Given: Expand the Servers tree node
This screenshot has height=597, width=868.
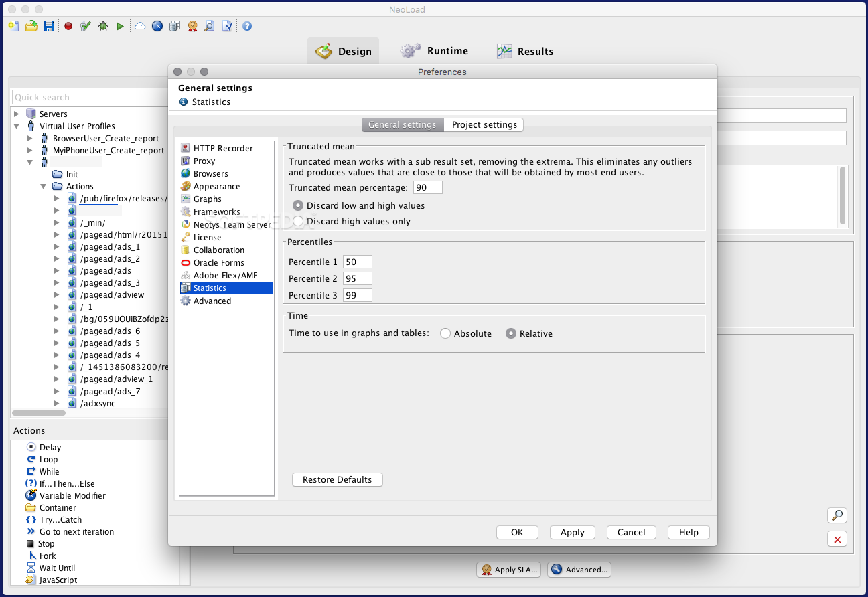Looking at the screenshot, I should click(17, 114).
